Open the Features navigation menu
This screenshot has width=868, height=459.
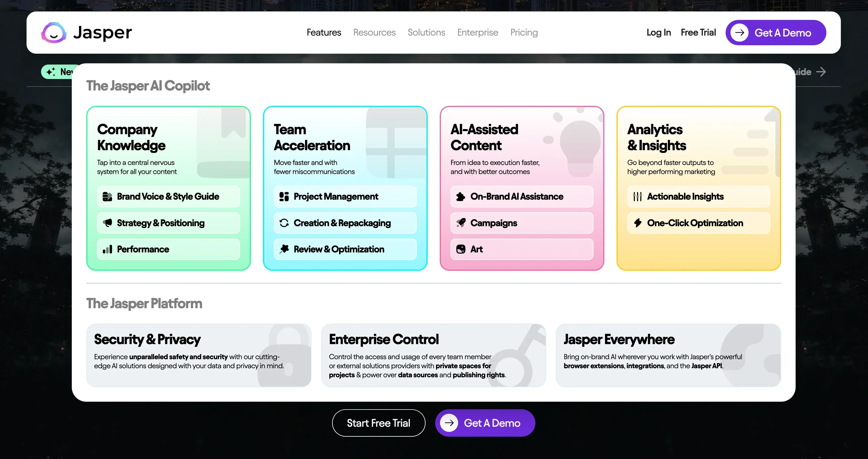(x=324, y=32)
